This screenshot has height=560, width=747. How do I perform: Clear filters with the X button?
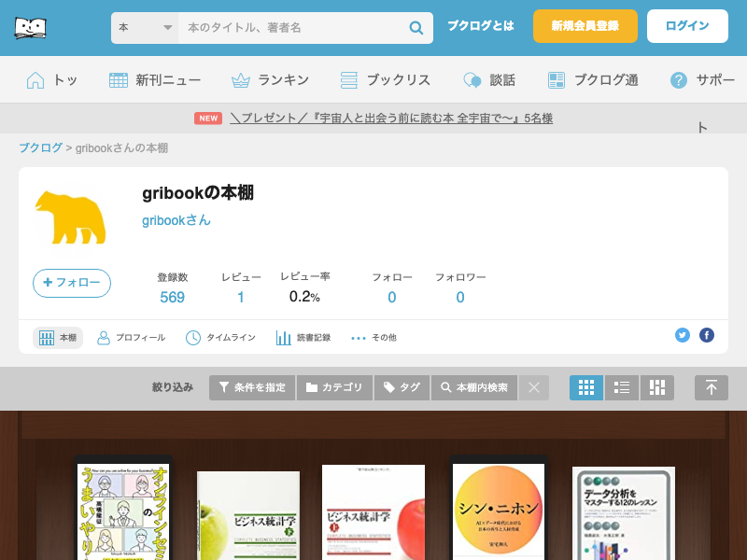coord(534,387)
